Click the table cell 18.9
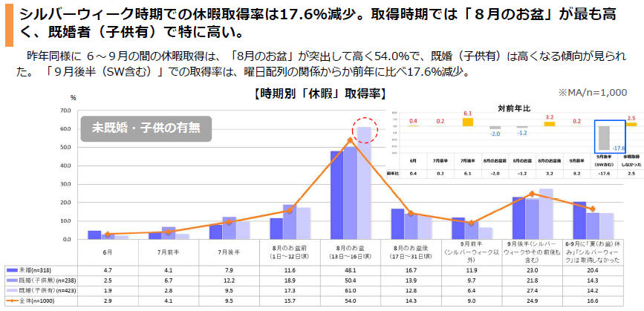Screen dimensions: 644x311 [x=290, y=281]
